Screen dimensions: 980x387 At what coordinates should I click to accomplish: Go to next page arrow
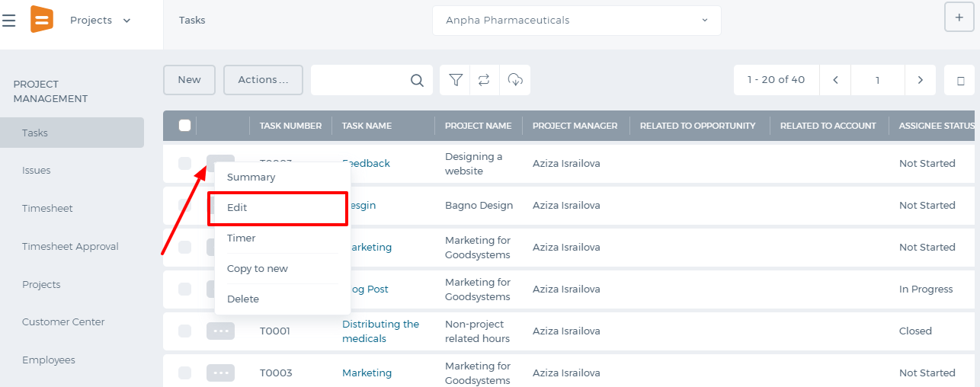point(921,80)
